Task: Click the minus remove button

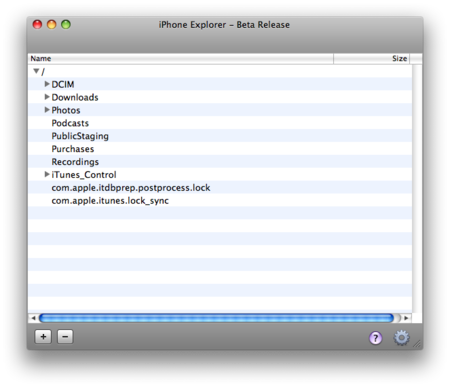Action: (x=65, y=337)
